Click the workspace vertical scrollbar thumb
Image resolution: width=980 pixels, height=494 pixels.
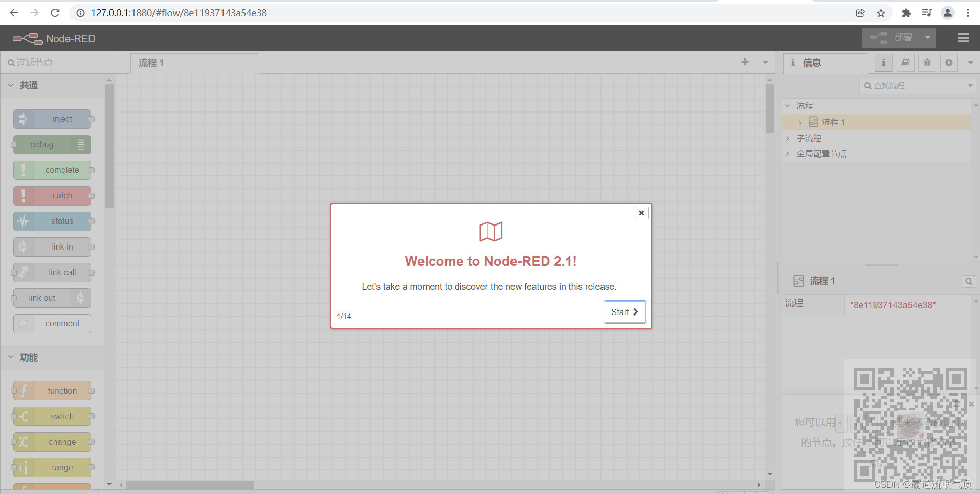[x=770, y=108]
